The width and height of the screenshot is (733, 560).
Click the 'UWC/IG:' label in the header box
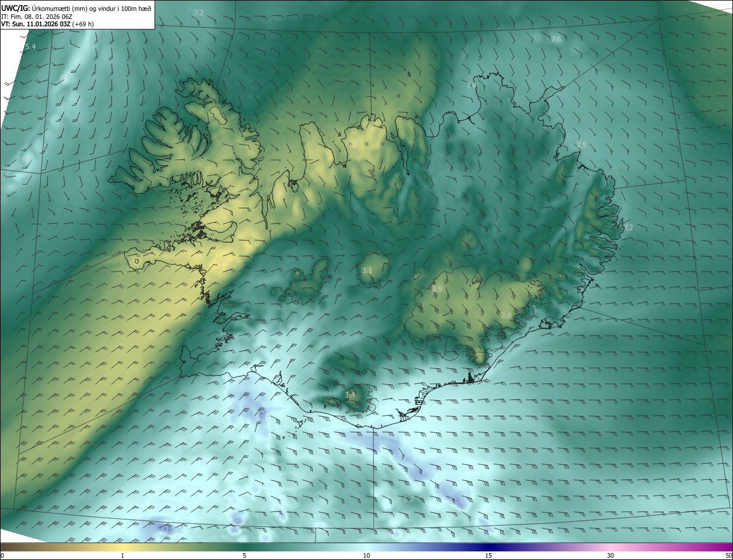pos(15,8)
